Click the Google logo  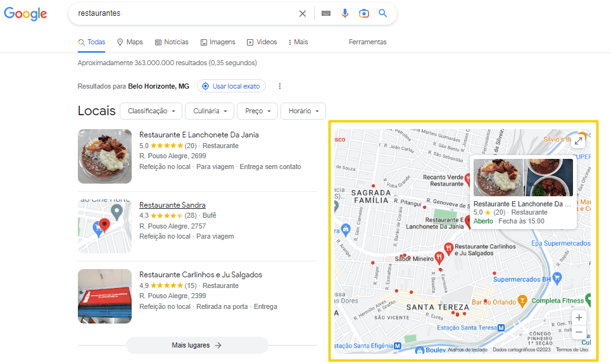point(25,14)
